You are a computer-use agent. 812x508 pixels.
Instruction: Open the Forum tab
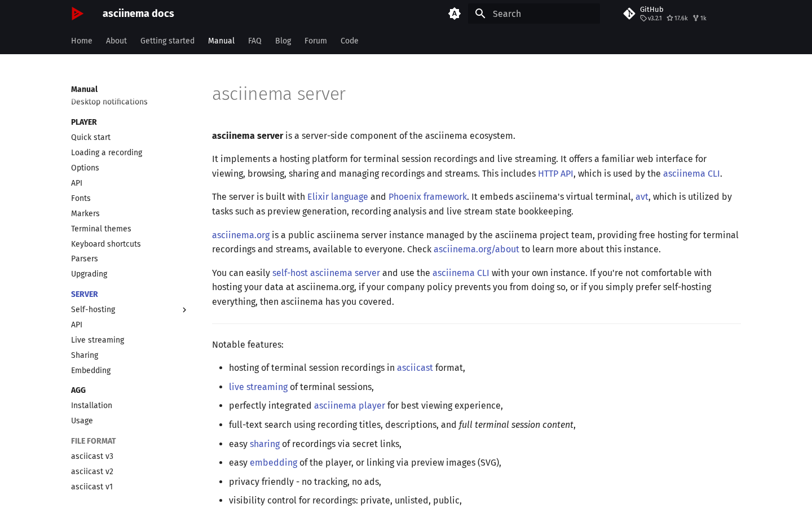click(316, 41)
